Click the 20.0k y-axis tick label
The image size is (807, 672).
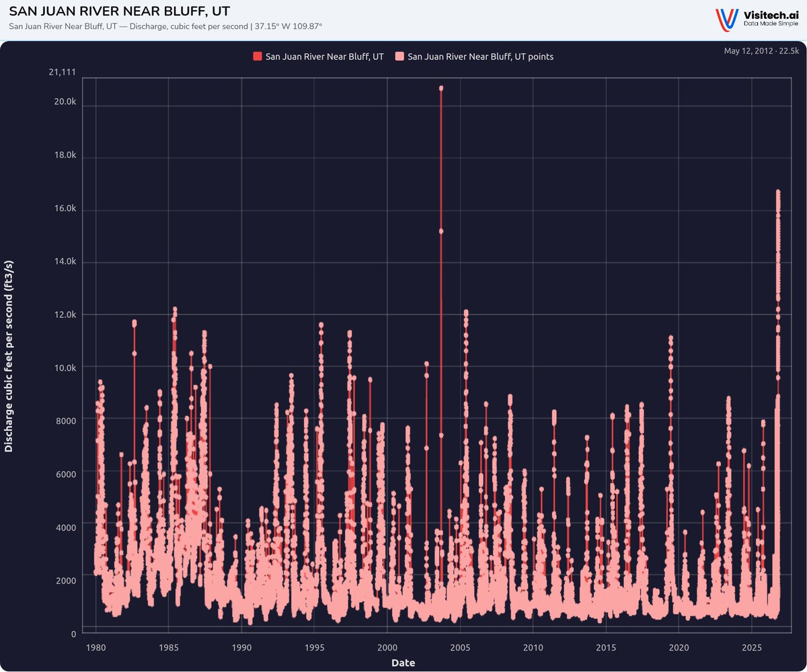point(65,101)
